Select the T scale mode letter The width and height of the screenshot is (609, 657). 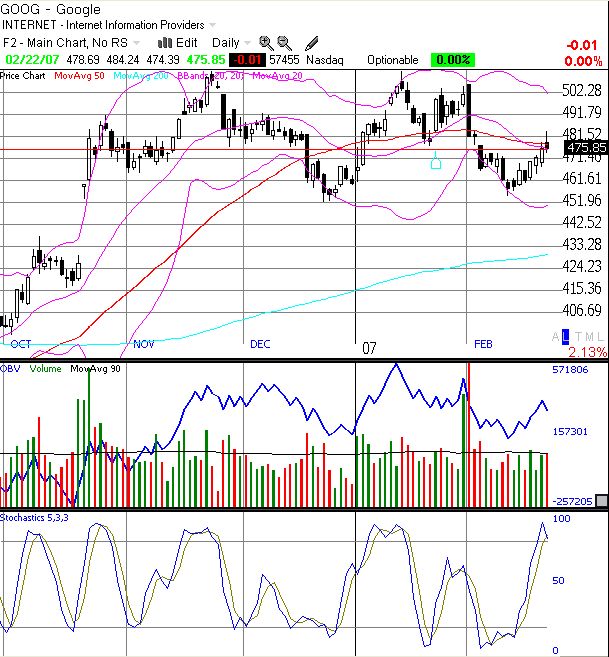point(578,336)
